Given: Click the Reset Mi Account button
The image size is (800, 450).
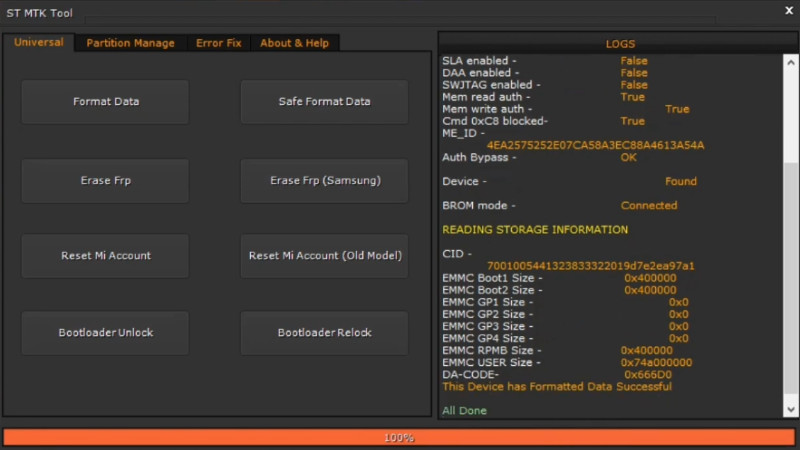Looking at the screenshot, I should click(x=106, y=256).
